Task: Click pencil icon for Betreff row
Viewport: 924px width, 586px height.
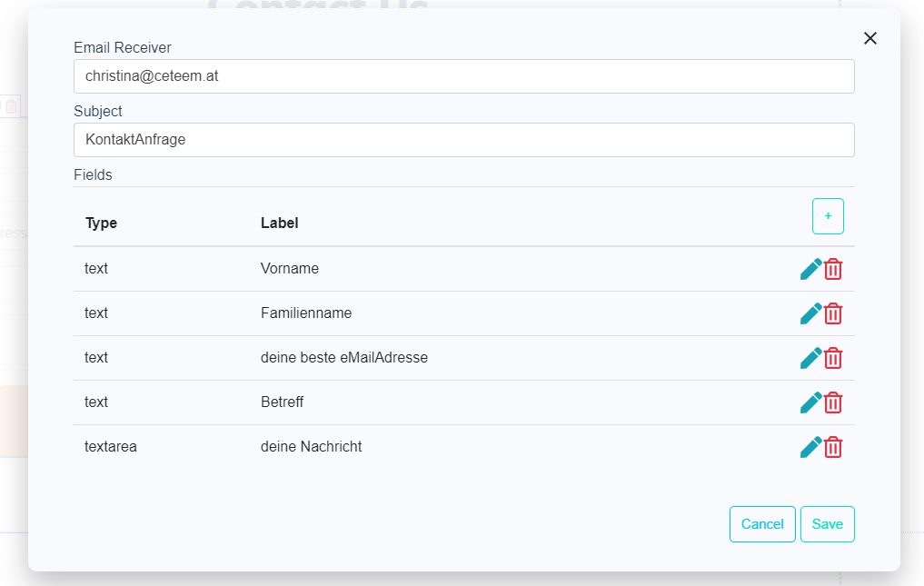Action: [x=810, y=402]
